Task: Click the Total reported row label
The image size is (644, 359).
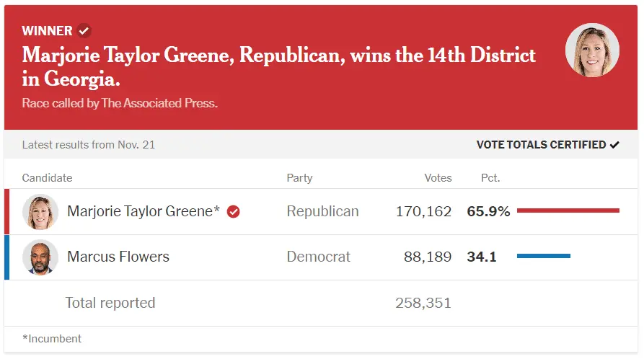Action: point(110,303)
